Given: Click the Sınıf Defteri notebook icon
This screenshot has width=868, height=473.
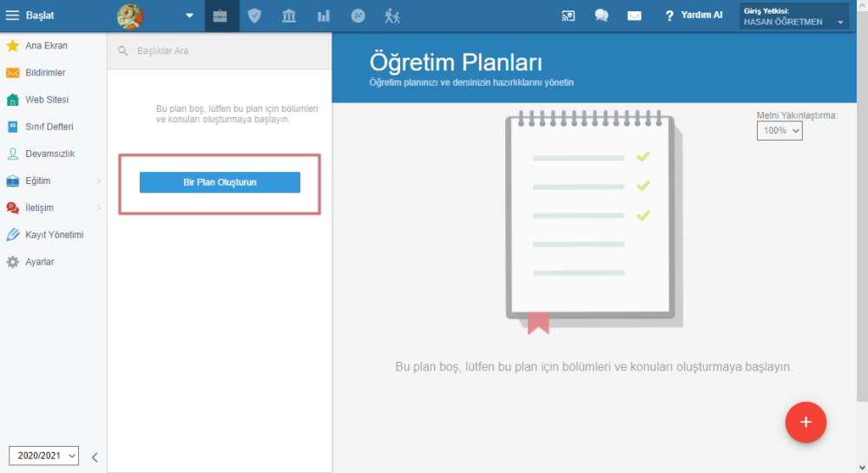Looking at the screenshot, I should [x=12, y=127].
